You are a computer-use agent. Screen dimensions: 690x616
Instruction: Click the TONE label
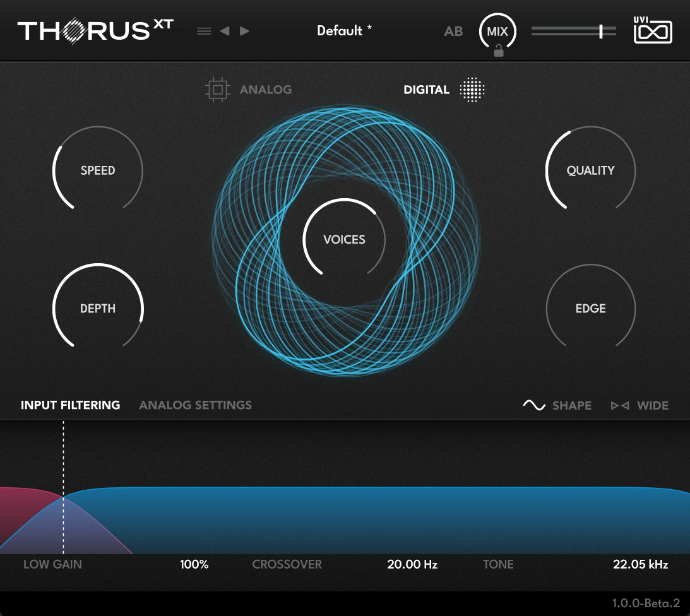(498, 564)
